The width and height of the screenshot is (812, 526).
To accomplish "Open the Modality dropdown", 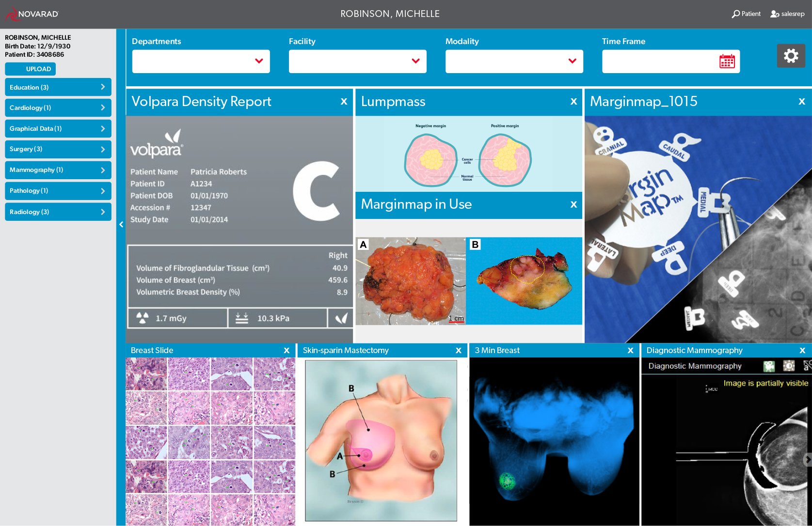I will [514, 62].
